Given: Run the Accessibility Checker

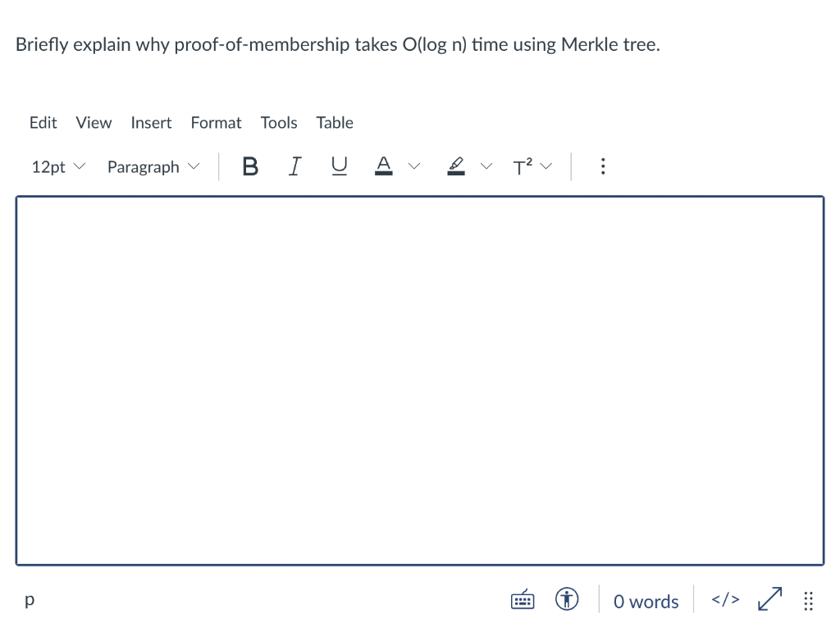Looking at the screenshot, I should click(567, 599).
